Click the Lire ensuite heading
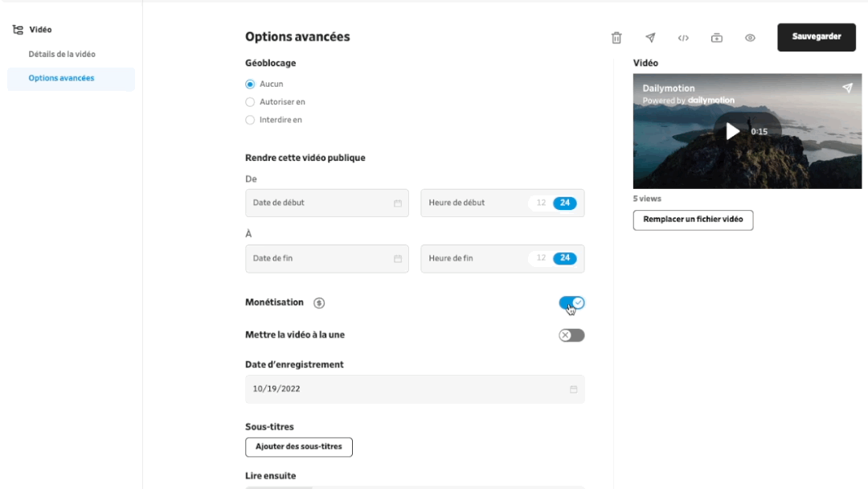The image size is (868, 489). 271,475
